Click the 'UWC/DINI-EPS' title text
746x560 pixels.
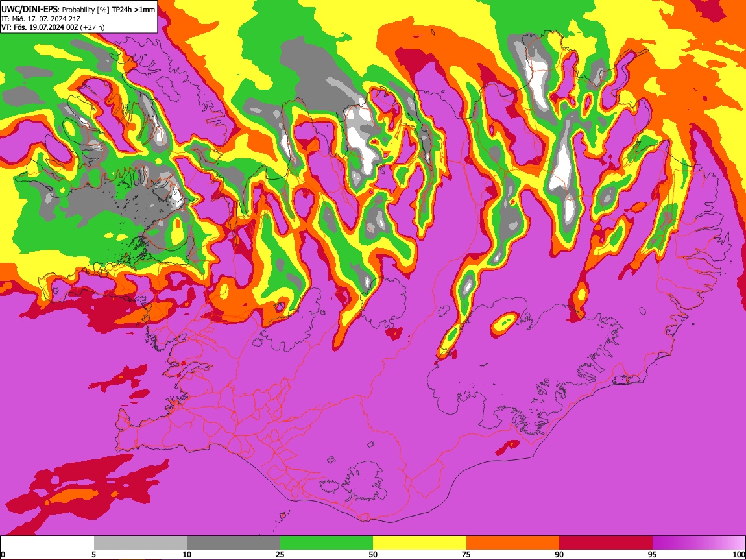click(x=30, y=10)
